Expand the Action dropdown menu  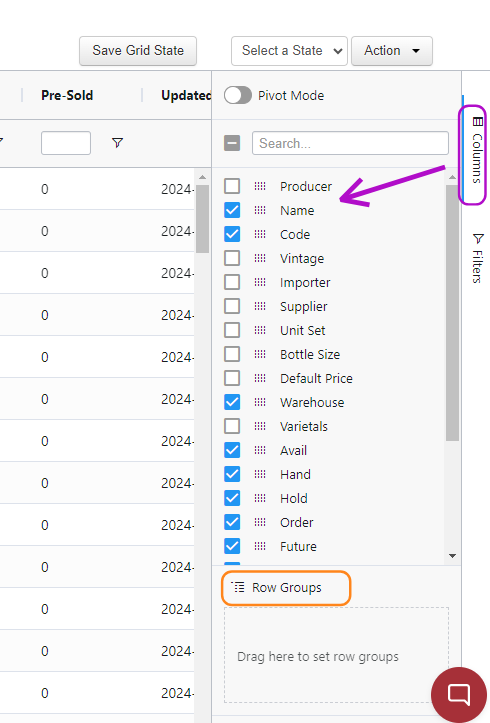click(x=392, y=51)
